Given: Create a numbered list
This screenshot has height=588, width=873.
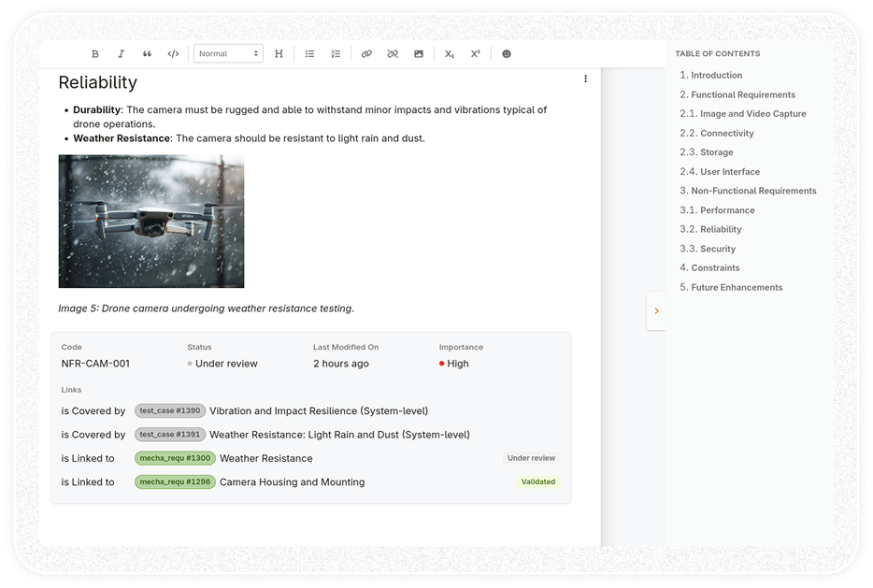Looking at the screenshot, I should pyautogui.click(x=336, y=54).
